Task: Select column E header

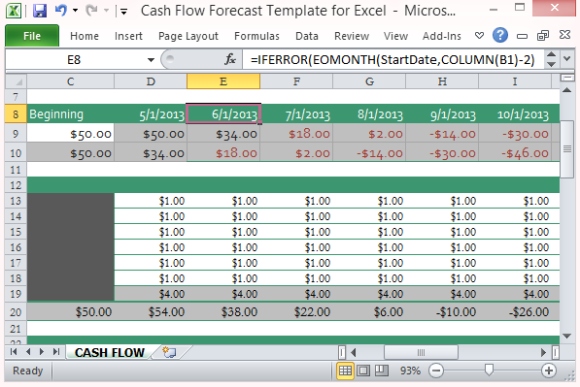Action: pos(223,81)
